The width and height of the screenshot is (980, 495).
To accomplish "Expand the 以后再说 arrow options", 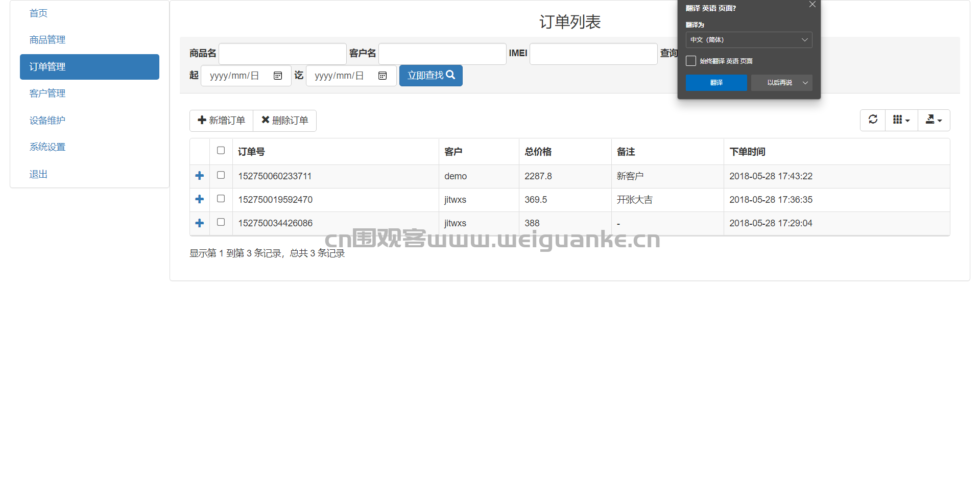I will [x=805, y=83].
